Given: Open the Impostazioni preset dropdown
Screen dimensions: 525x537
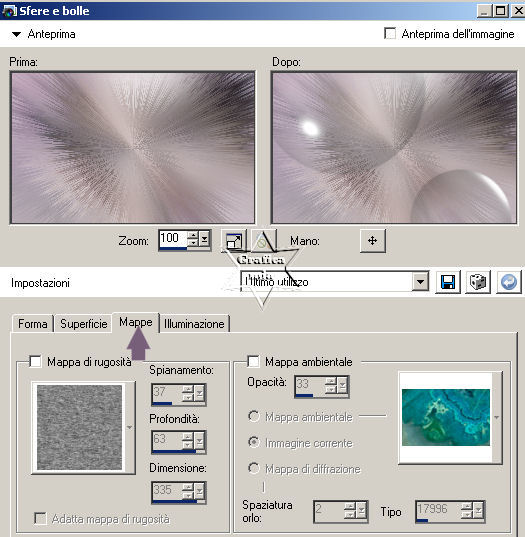Looking at the screenshot, I should (420, 282).
